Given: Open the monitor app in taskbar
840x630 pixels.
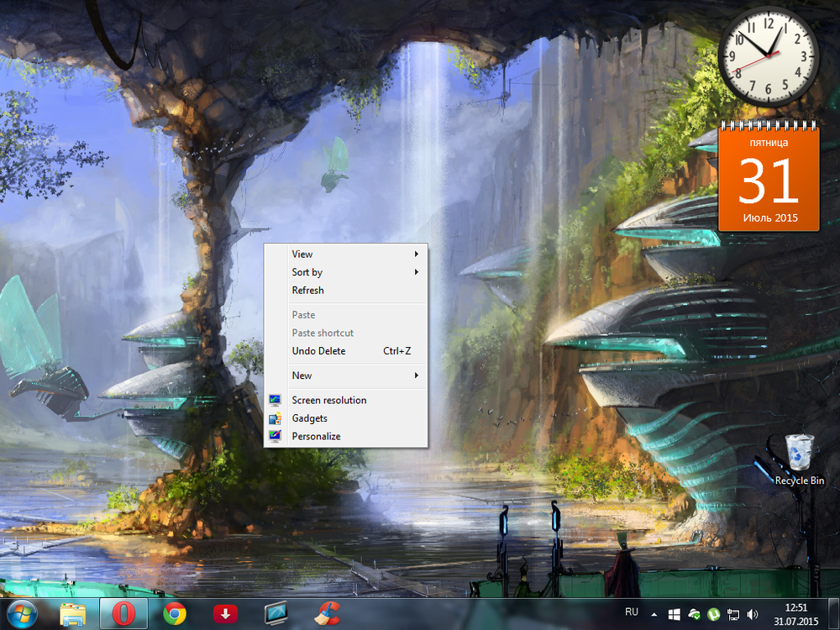Looking at the screenshot, I should (x=276, y=614).
